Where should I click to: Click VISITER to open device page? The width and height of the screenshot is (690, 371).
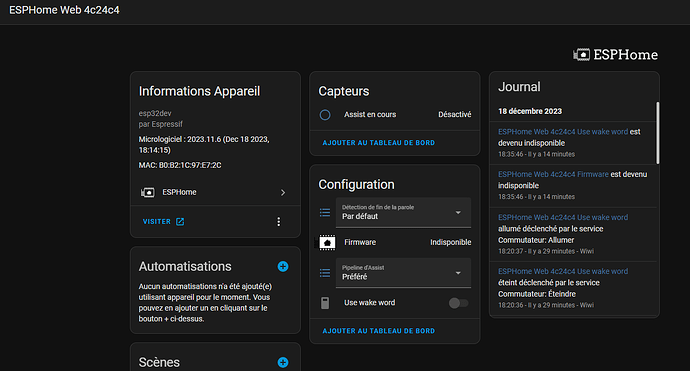[x=163, y=221]
